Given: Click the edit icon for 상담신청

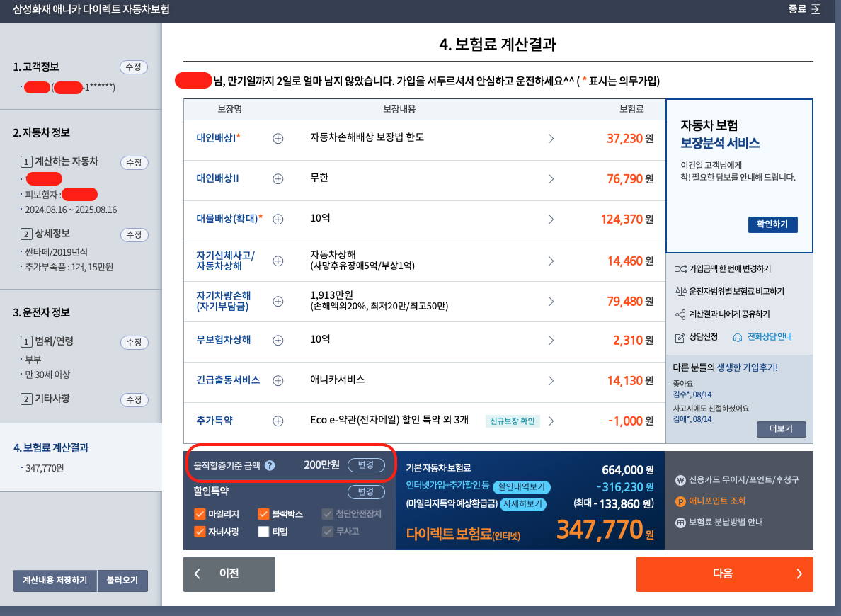Looking at the screenshot, I should 680,338.
